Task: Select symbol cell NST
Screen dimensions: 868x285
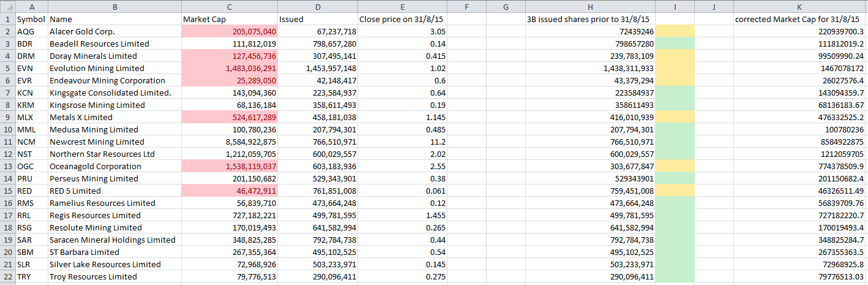Action: click(32, 154)
